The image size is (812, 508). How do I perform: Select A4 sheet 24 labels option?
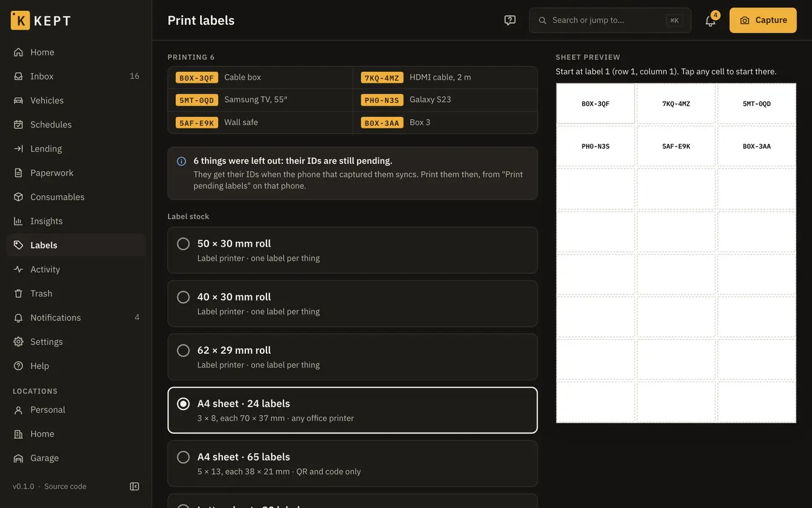coord(352,410)
